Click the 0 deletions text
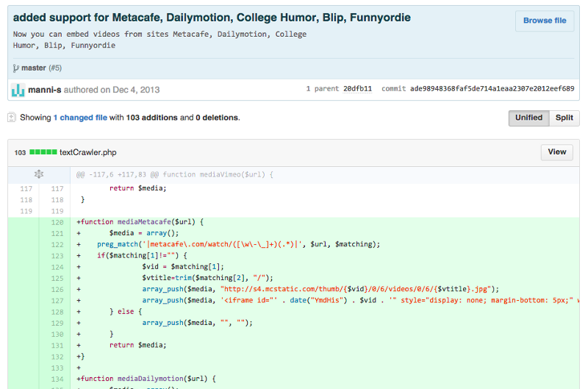Screen dimensions: 588x389 [x=217, y=118]
